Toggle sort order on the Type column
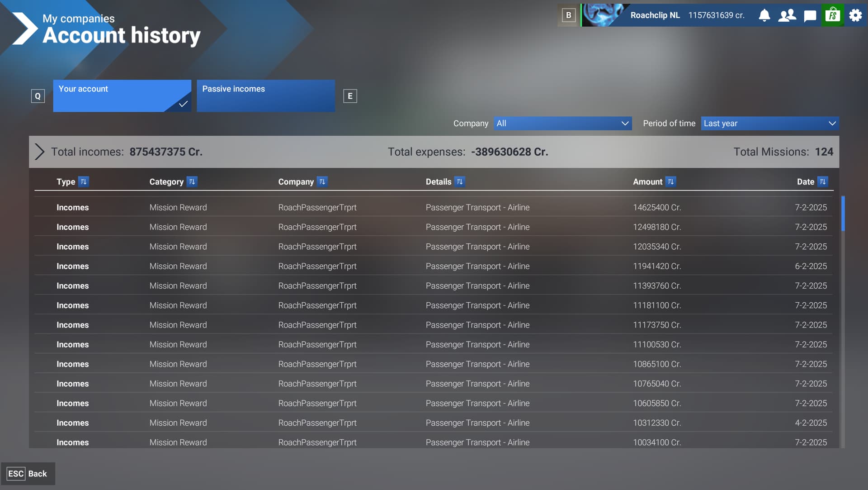This screenshot has width=868, height=490. tap(84, 181)
